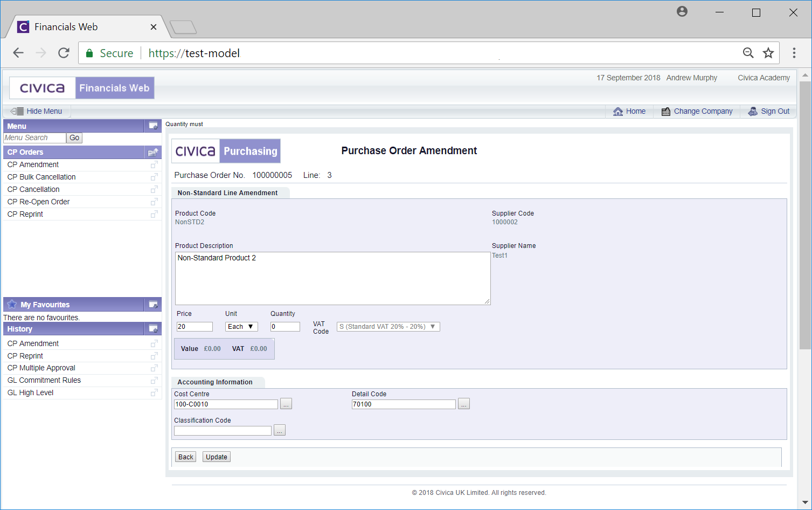Click the Menu Search input field
The width and height of the screenshot is (812, 510).
(x=34, y=138)
